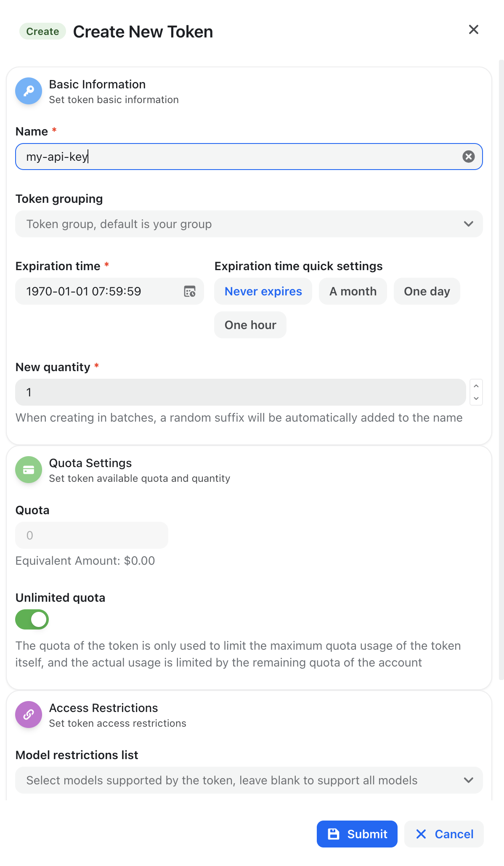Click the green card icon for Quota Settings

pyautogui.click(x=29, y=470)
